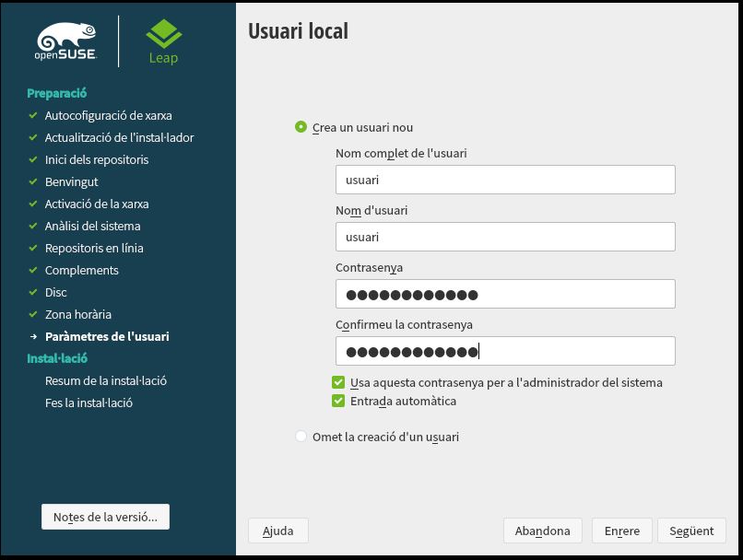743x560 pixels.
Task: Go back with the Enrere button
Action: click(622, 531)
